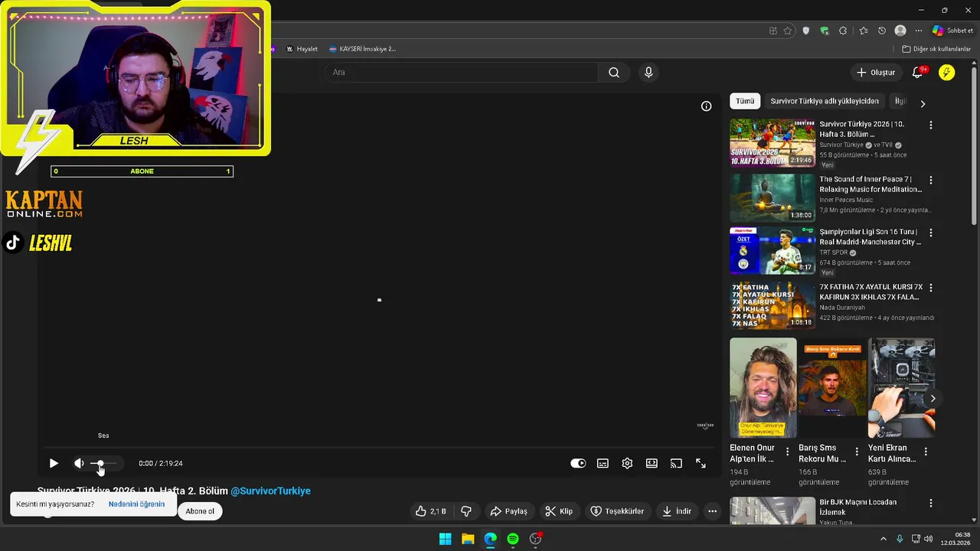The image size is (980, 551).
Task: Like the video with thumbs up
Action: pyautogui.click(x=430, y=511)
